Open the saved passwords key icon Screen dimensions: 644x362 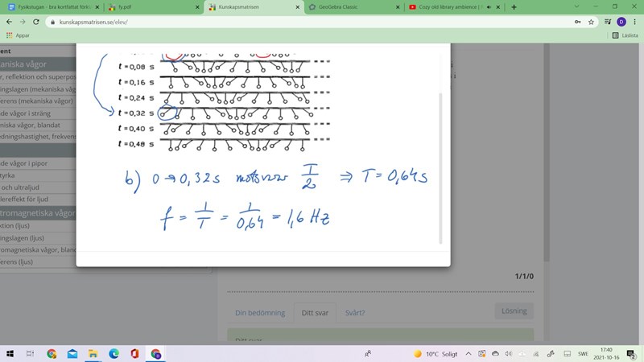(576, 22)
